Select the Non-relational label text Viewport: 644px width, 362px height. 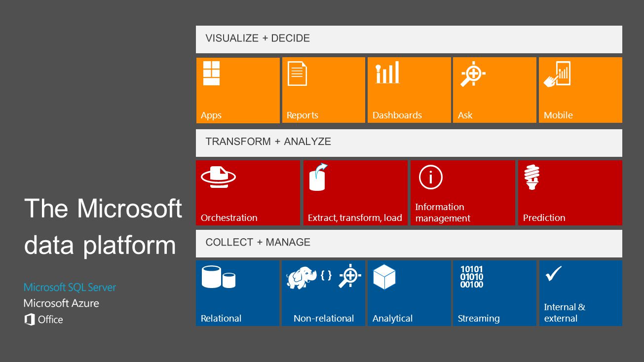(324, 319)
